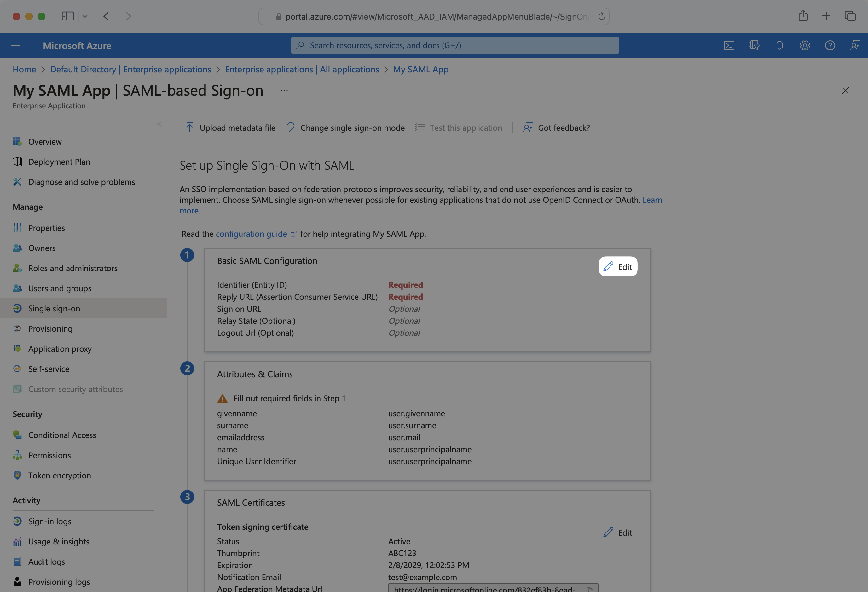Open the Feedback icon in the top bar

pyautogui.click(x=855, y=45)
